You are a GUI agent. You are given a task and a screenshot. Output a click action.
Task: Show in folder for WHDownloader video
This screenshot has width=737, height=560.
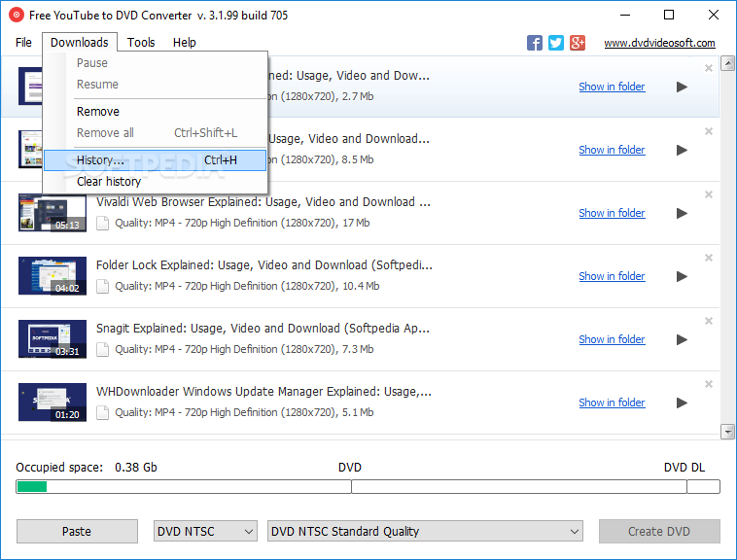[612, 403]
